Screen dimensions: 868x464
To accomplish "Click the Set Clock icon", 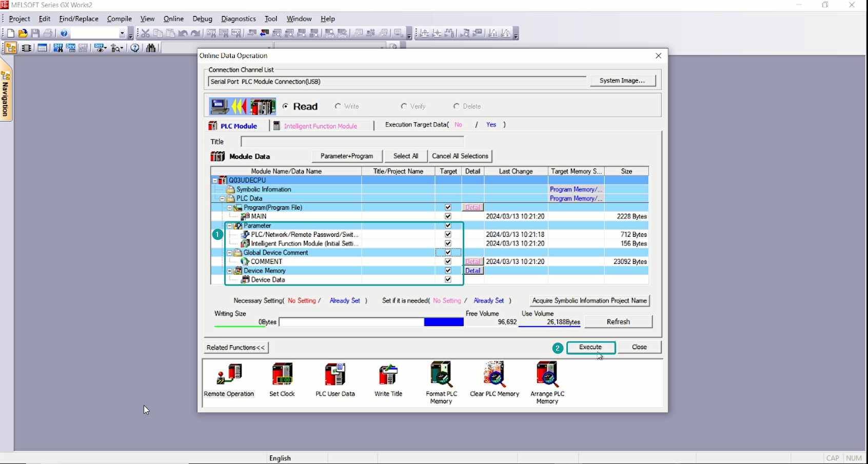I will click(282, 375).
